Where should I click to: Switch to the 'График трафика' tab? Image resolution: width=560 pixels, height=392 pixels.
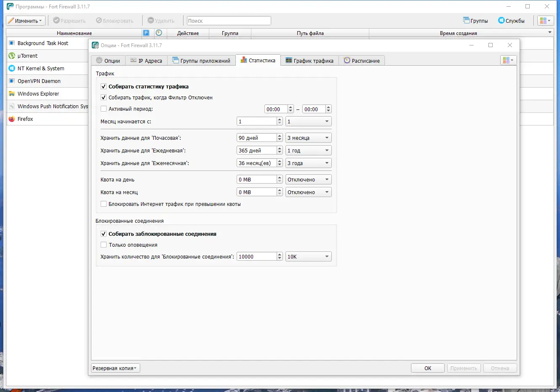[x=309, y=61]
